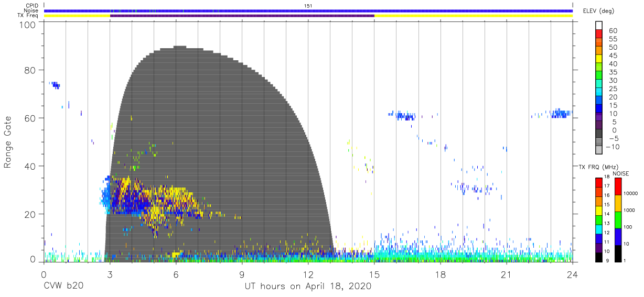
Task: Click the '3' tick on UT hours axis
Action: [110, 274]
